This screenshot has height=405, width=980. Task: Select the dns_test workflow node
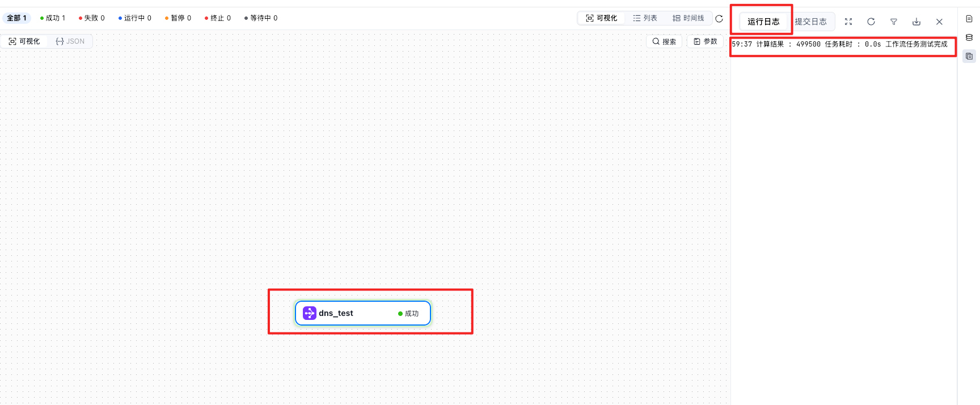click(x=363, y=313)
